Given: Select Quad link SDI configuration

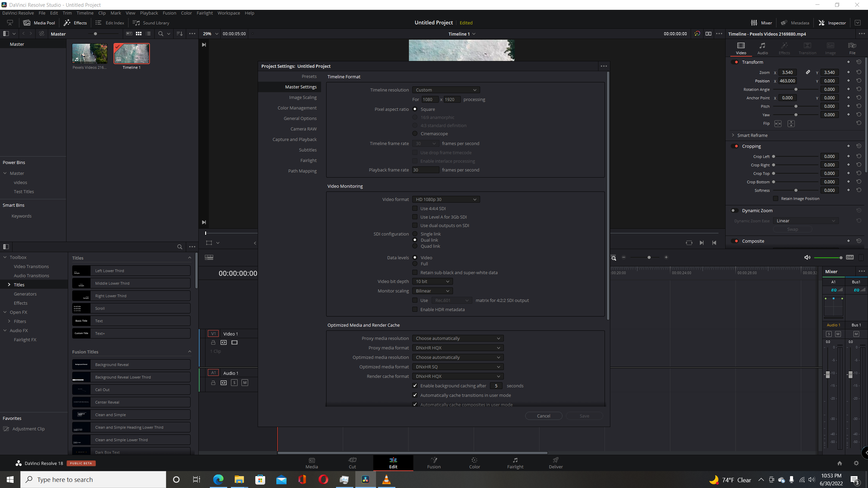Looking at the screenshot, I should click(x=415, y=246).
